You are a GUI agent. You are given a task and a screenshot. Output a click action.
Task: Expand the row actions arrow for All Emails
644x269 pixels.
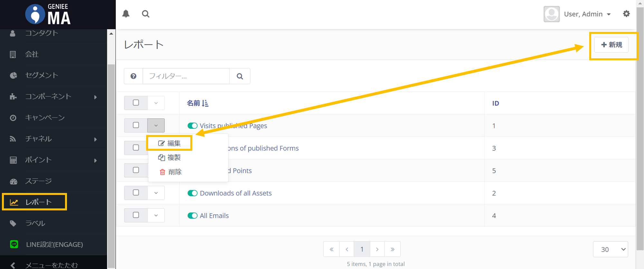(x=156, y=215)
